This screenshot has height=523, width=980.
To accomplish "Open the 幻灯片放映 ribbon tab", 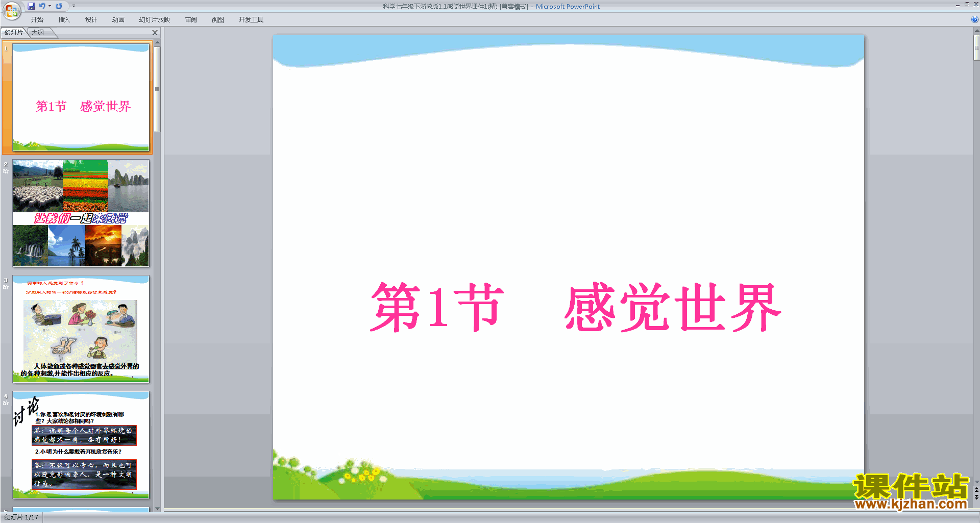I will (155, 20).
